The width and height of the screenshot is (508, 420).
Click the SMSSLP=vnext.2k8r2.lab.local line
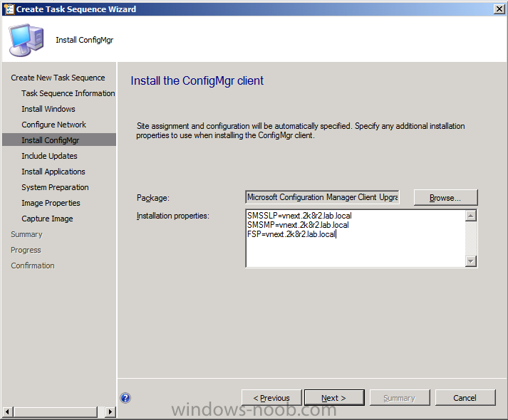coord(299,216)
